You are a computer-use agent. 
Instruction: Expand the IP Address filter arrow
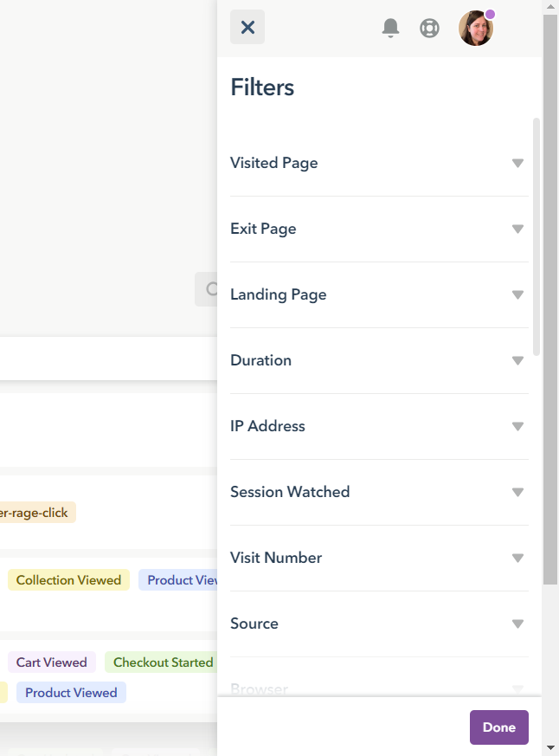point(517,426)
